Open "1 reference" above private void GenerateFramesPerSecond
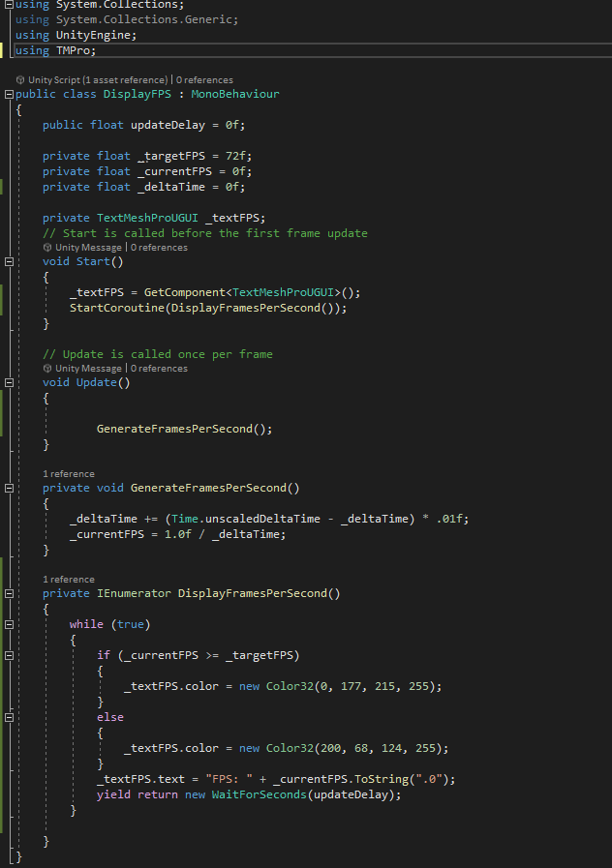612x868 pixels. (x=69, y=474)
